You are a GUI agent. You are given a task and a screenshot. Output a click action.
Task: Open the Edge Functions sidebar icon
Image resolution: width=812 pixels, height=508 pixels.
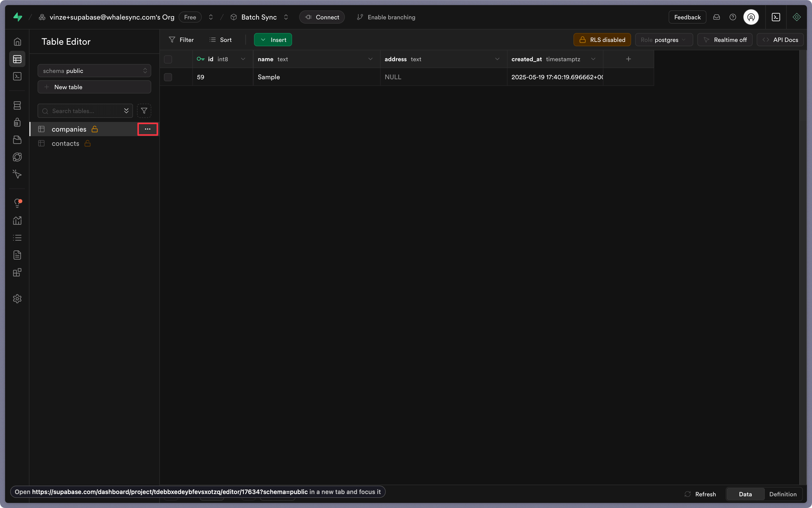click(17, 157)
